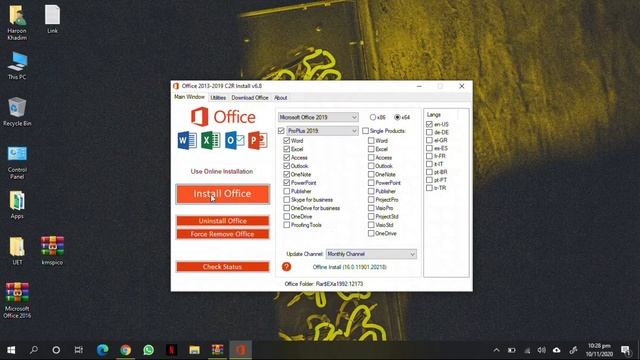The height and width of the screenshot is (360, 640).
Task: Switch to the About tab
Action: [x=280, y=98]
